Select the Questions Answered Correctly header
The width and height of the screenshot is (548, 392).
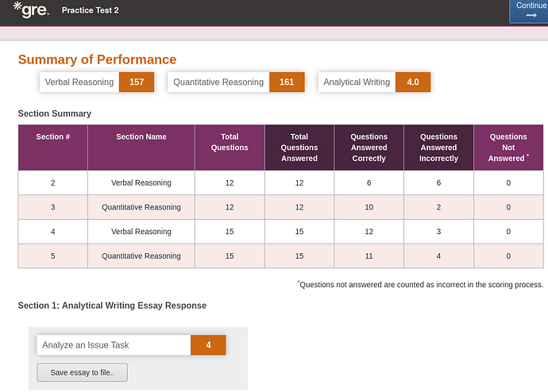coord(369,147)
